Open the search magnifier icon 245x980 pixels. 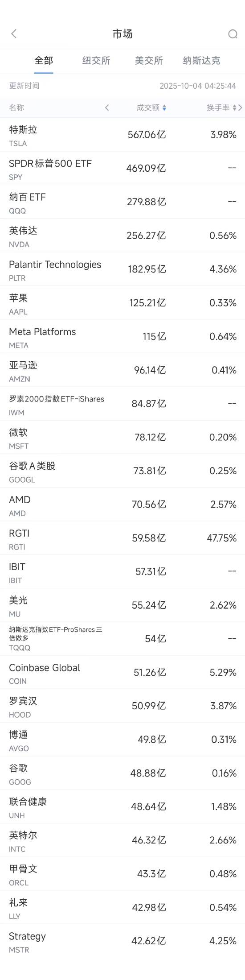[233, 34]
